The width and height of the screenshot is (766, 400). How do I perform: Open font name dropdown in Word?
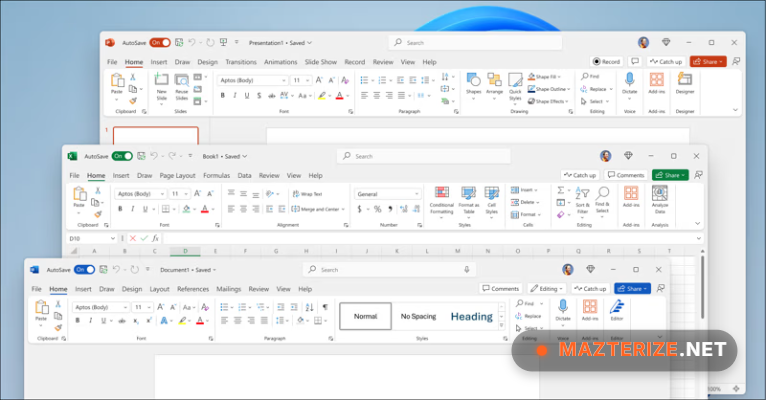[x=126, y=307]
